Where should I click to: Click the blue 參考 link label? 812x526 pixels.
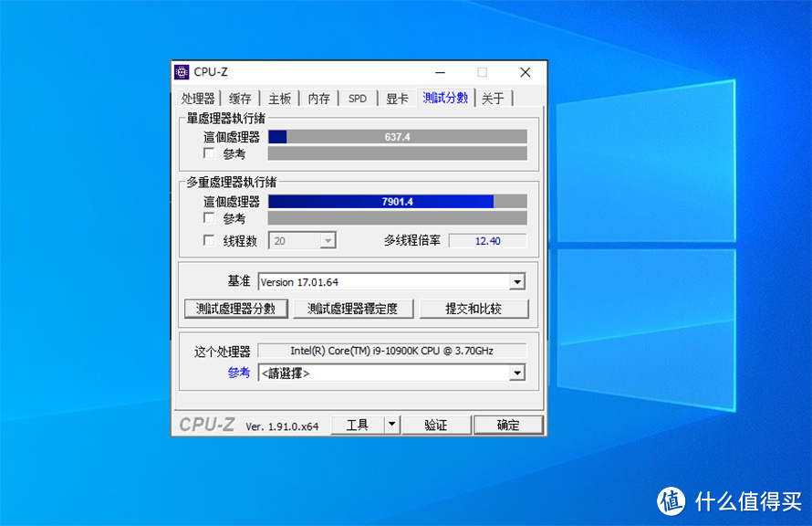tap(239, 373)
